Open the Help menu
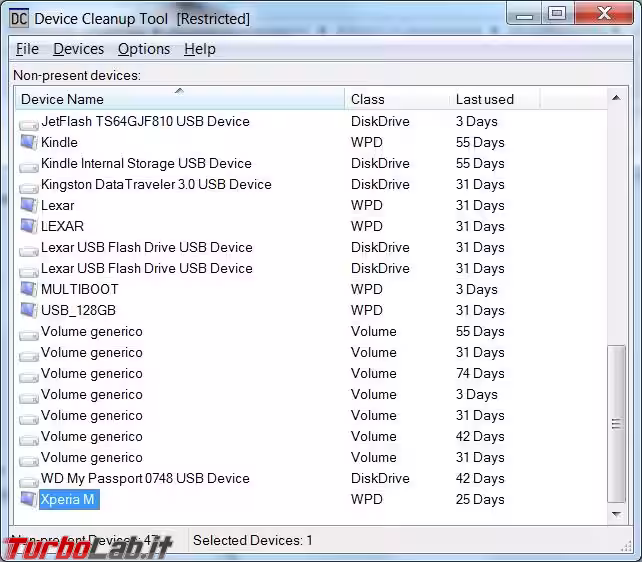The image size is (642, 562). 200,49
